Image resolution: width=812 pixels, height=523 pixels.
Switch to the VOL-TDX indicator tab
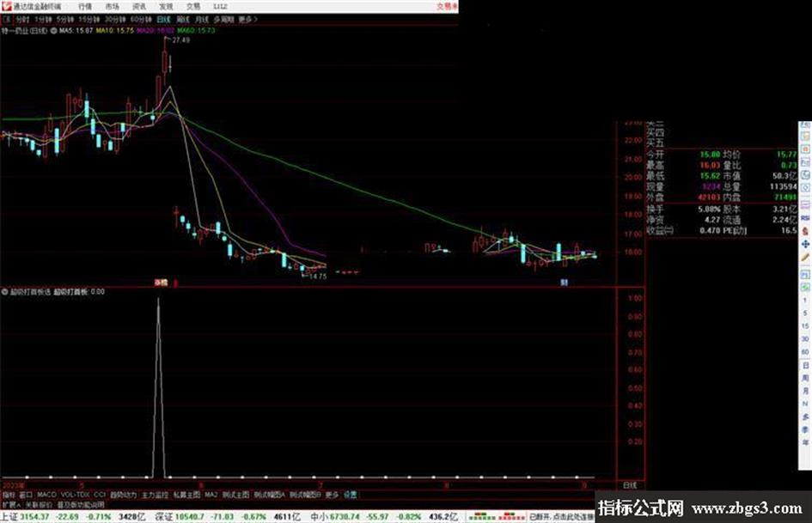[x=75, y=495]
